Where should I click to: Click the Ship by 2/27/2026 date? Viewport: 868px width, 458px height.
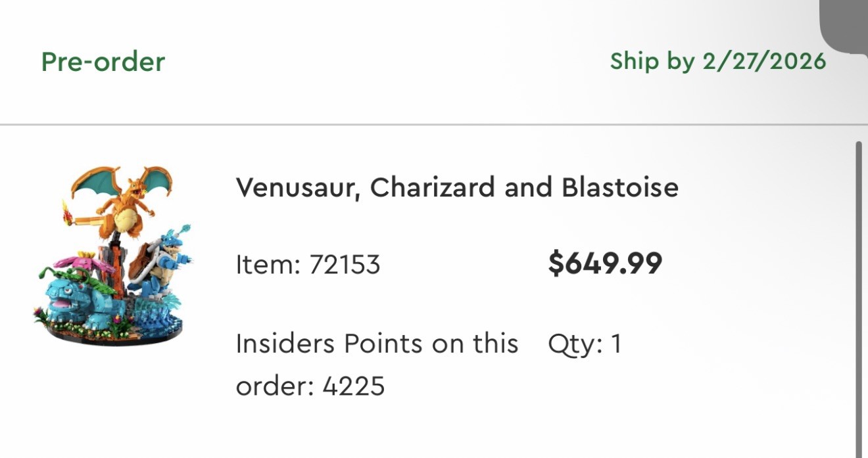717,61
